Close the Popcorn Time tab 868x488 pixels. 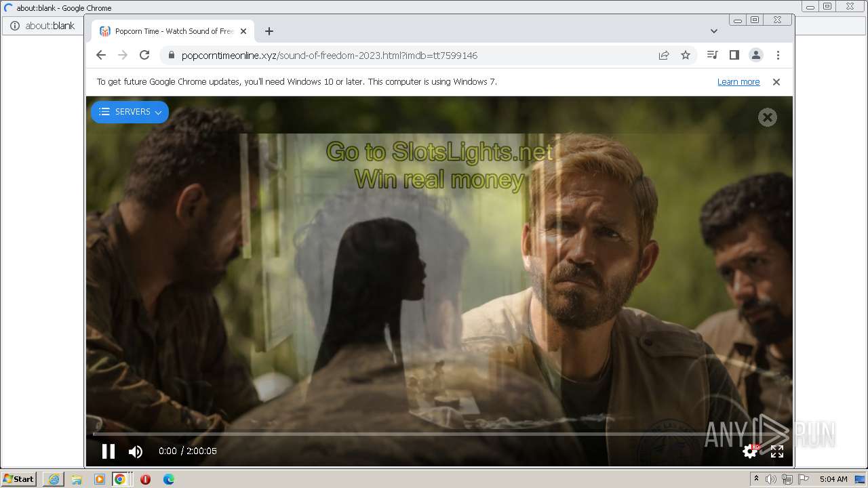243,31
